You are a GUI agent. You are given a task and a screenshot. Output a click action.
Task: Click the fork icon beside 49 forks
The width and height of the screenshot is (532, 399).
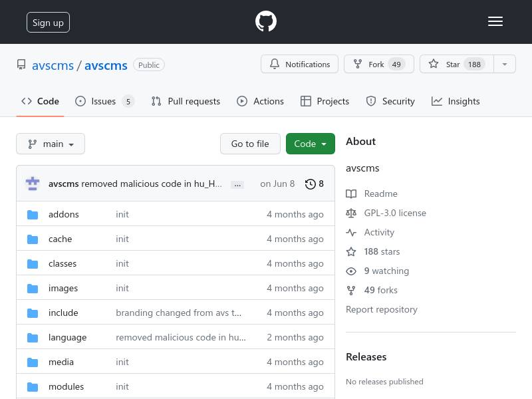point(351,291)
